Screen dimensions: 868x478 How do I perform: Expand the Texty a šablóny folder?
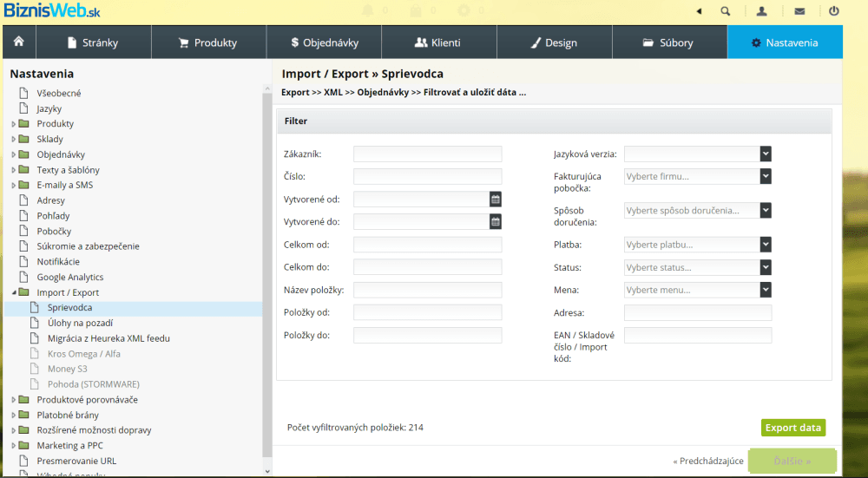[x=14, y=170]
